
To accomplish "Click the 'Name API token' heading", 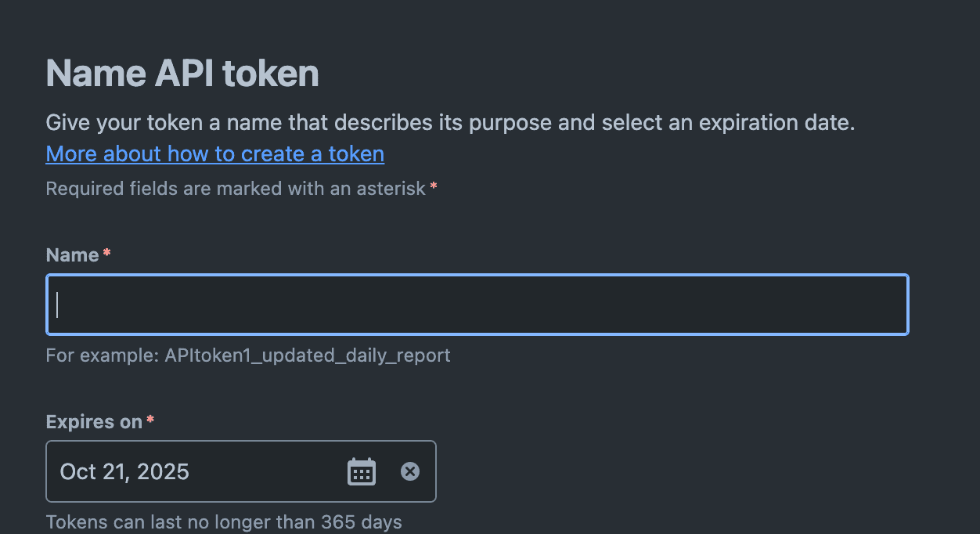I will coord(182,74).
